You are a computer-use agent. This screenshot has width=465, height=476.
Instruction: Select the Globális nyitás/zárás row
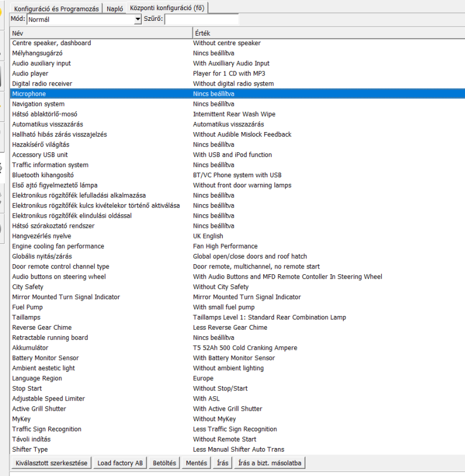coord(238,256)
